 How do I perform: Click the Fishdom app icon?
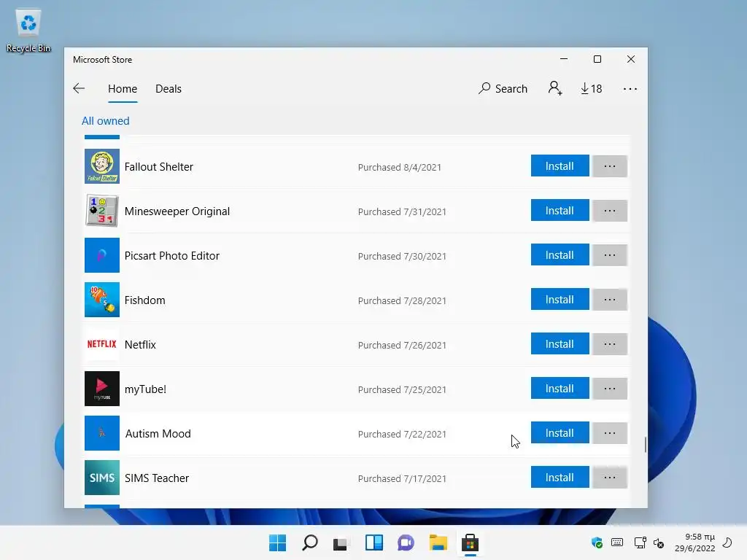(x=102, y=300)
